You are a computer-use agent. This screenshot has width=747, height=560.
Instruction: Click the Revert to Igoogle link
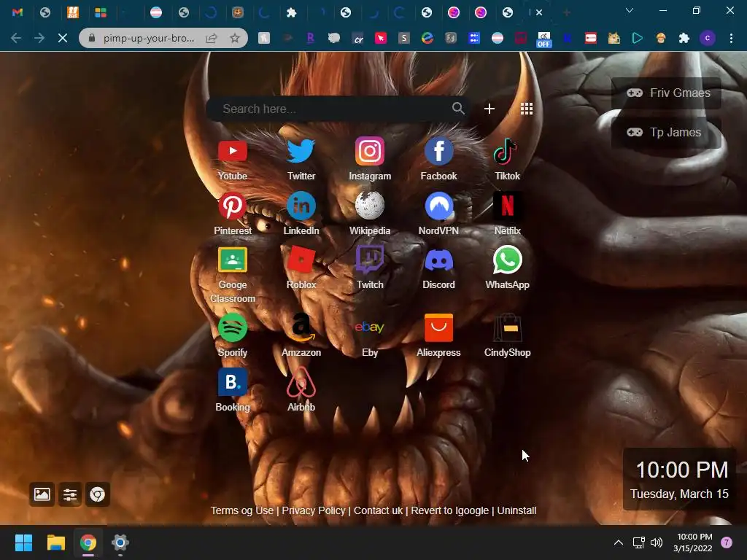449,510
